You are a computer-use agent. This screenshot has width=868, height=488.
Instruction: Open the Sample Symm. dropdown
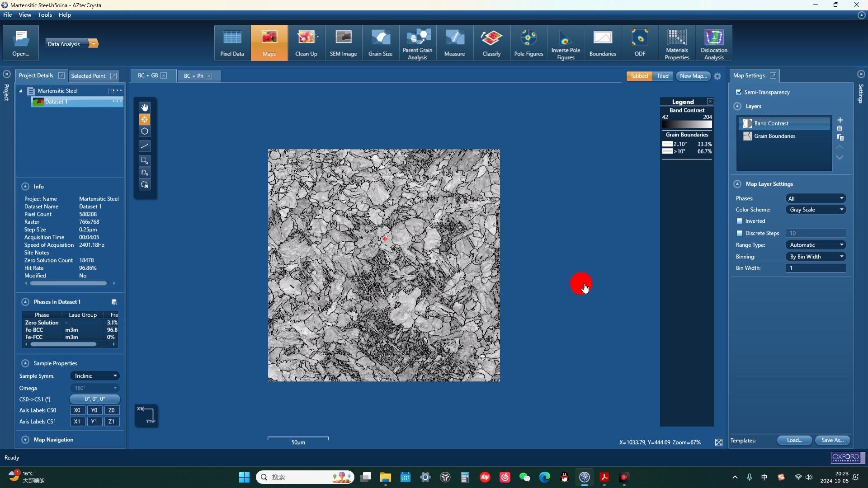coord(95,376)
